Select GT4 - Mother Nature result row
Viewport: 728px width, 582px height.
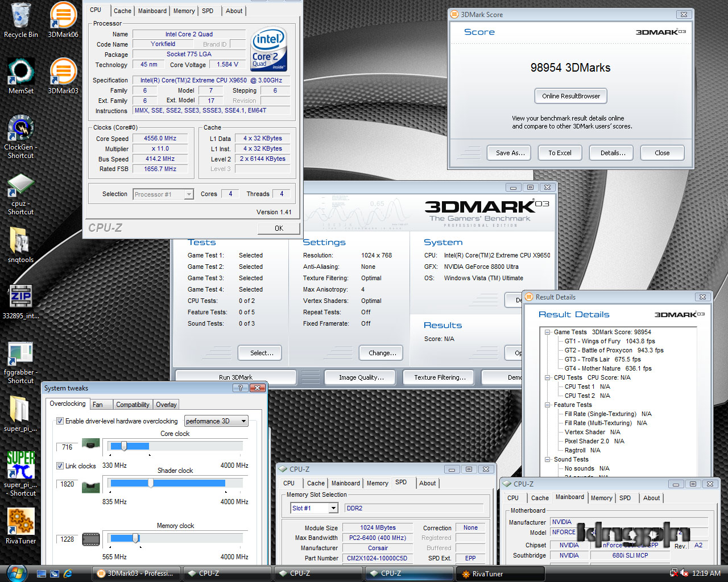(x=608, y=368)
